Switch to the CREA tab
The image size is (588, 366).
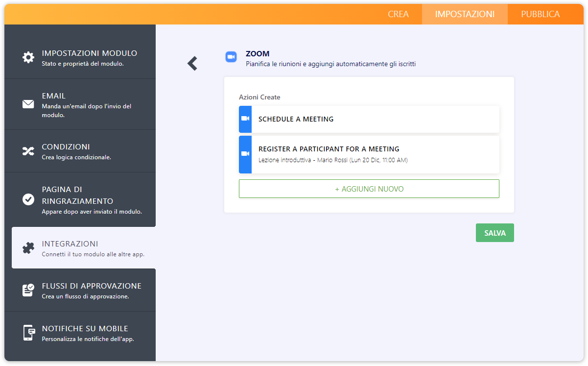pyautogui.click(x=398, y=14)
